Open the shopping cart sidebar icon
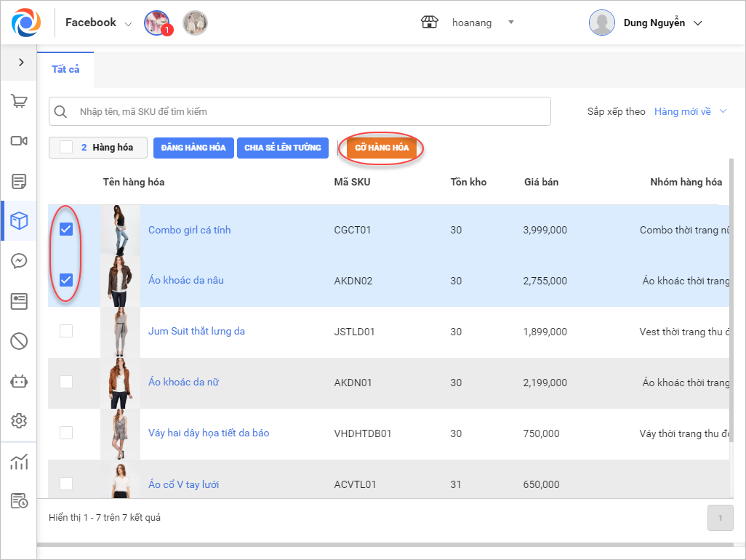746x560 pixels. click(x=19, y=101)
